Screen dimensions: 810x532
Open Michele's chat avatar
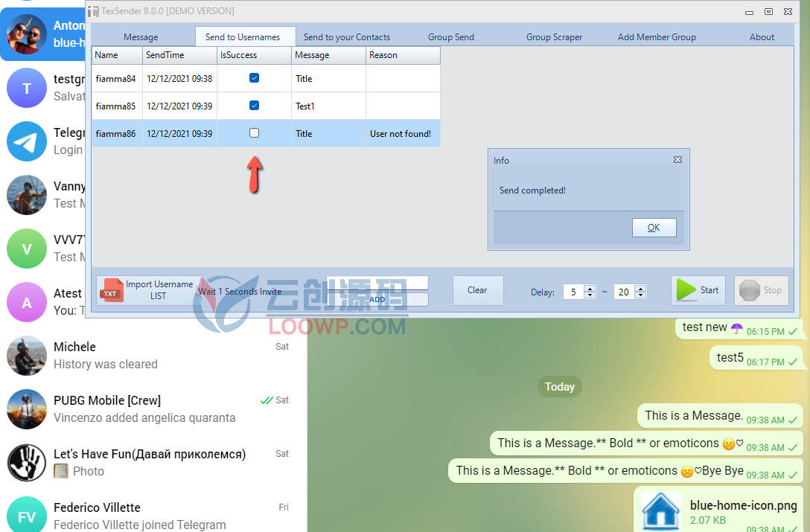click(27, 356)
